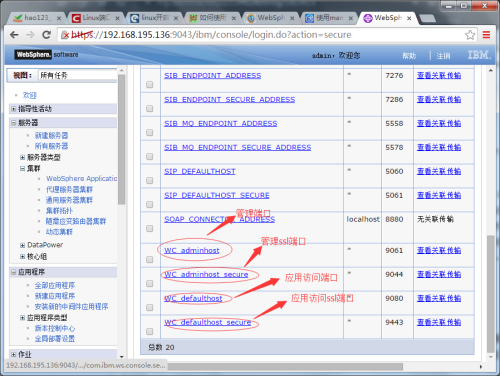Click the 8880 port value cell
This screenshot has width=500, height=376.
pyautogui.click(x=394, y=219)
